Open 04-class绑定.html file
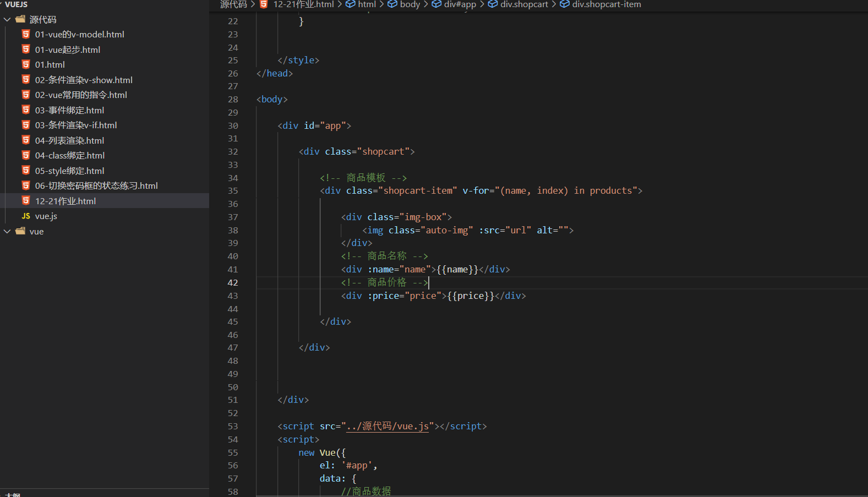Screen dimensions: 868x497 click(70, 155)
